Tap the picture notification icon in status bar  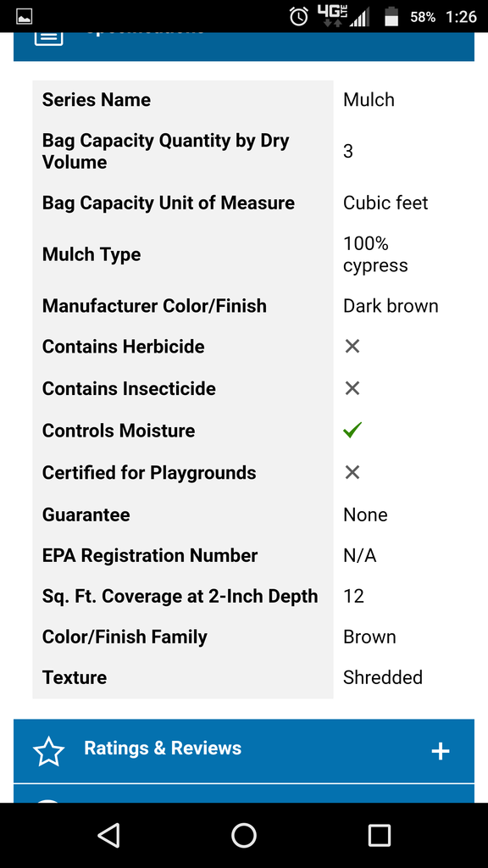pyautogui.click(x=24, y=17)
